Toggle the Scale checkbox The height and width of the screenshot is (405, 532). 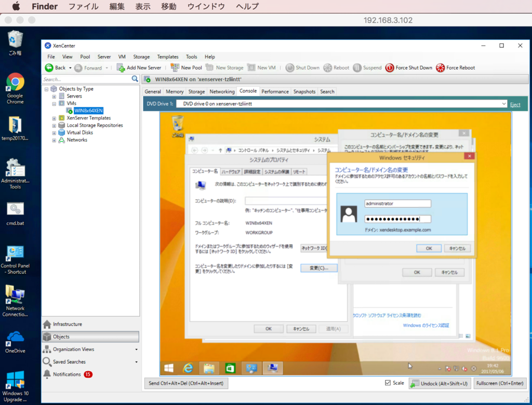pos(388,383)
